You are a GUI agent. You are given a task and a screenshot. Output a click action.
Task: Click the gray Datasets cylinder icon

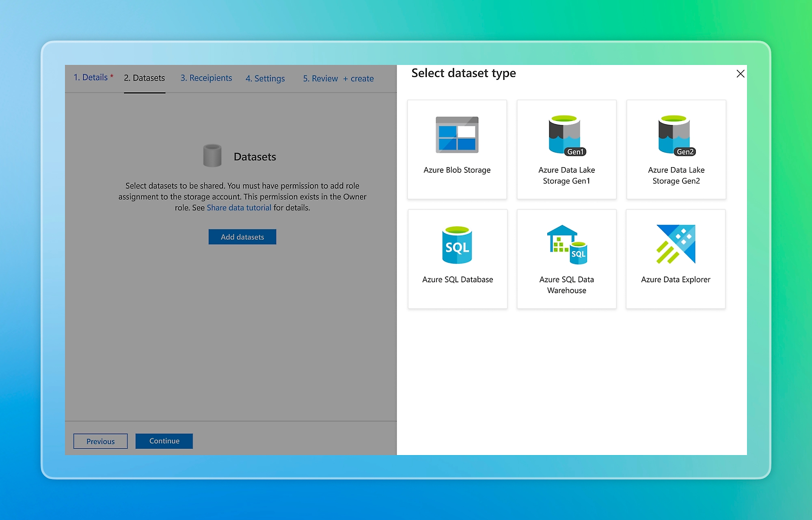[x=212, y=156]
